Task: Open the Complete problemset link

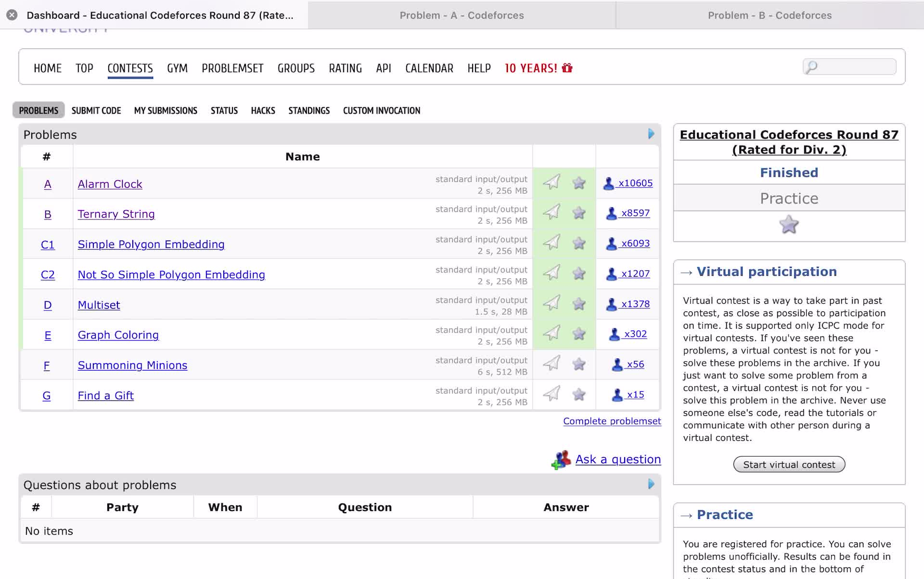Action: pos(612,421)
